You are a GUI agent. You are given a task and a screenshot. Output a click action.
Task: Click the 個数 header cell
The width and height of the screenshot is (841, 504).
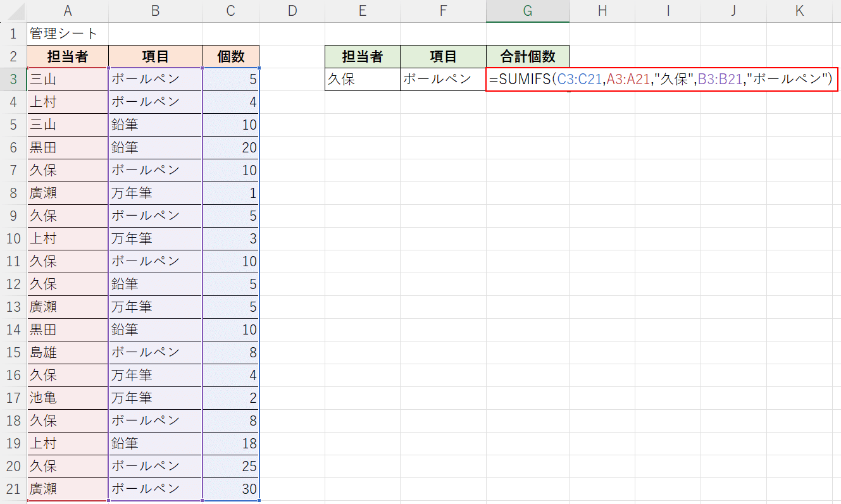click(231, 56)
